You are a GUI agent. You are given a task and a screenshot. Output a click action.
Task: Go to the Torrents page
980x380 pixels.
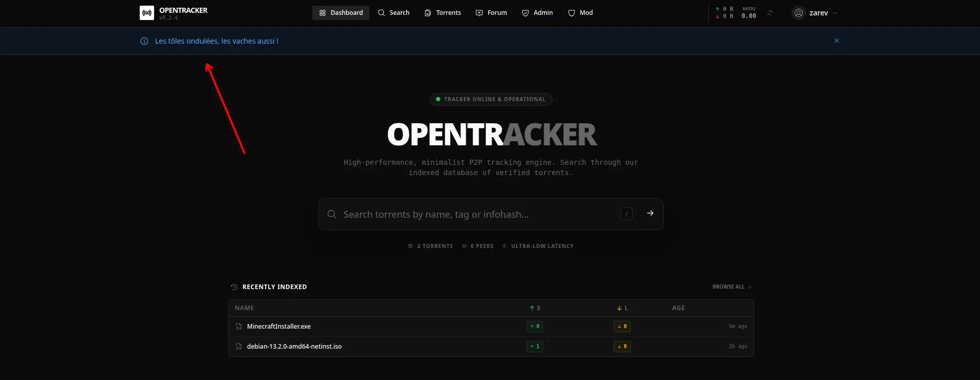(x=442, y=13)
